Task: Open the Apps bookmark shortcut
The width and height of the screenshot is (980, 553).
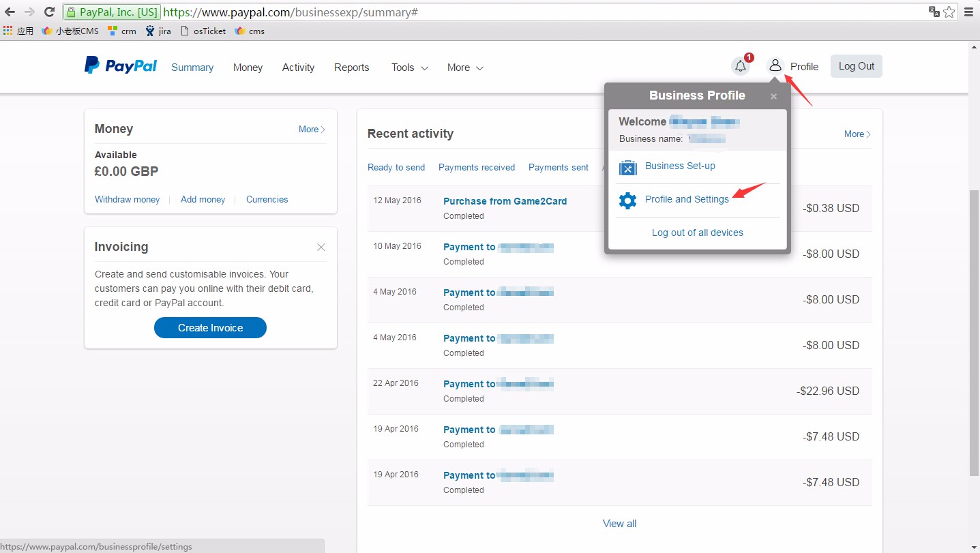Action: coord(18,31)
